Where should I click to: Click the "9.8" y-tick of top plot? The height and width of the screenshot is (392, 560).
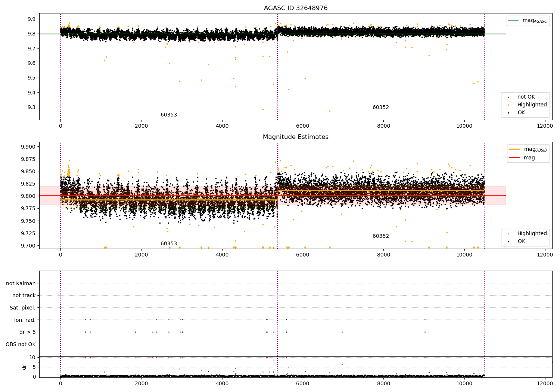pyautogui.click(x=31, y=34)
